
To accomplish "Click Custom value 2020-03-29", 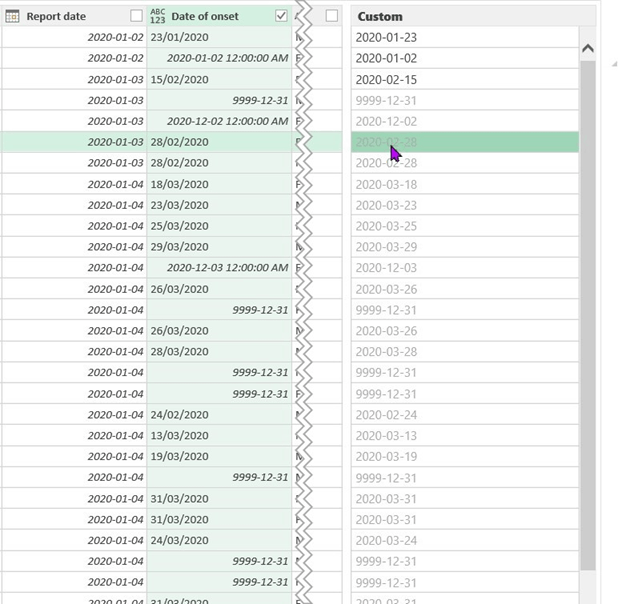I will [465, 247].
